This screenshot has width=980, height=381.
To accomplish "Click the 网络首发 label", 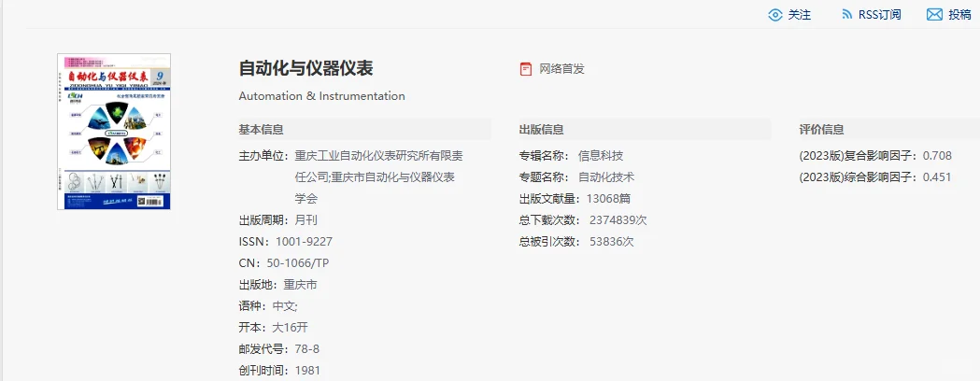I will click(x=561, y=69).
